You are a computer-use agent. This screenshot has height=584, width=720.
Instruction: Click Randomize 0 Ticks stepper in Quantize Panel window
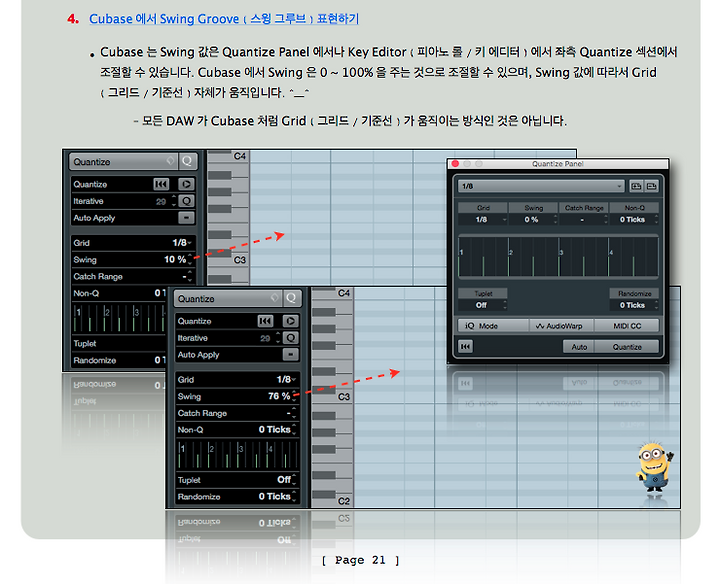tap(656, 305)
